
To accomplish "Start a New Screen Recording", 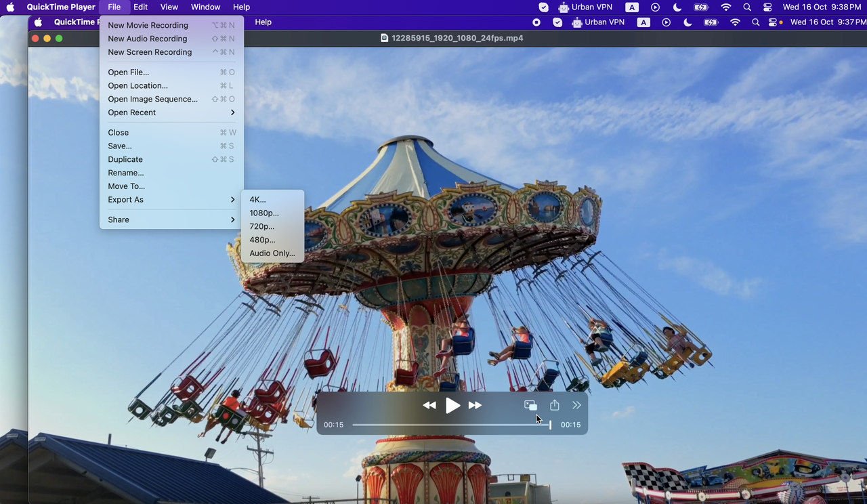I will 171,52.
